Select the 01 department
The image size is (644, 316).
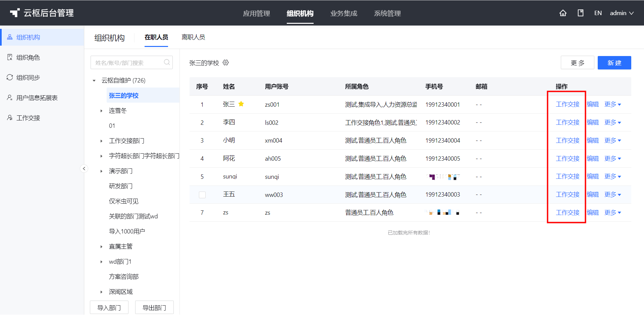tap(112, 126)
